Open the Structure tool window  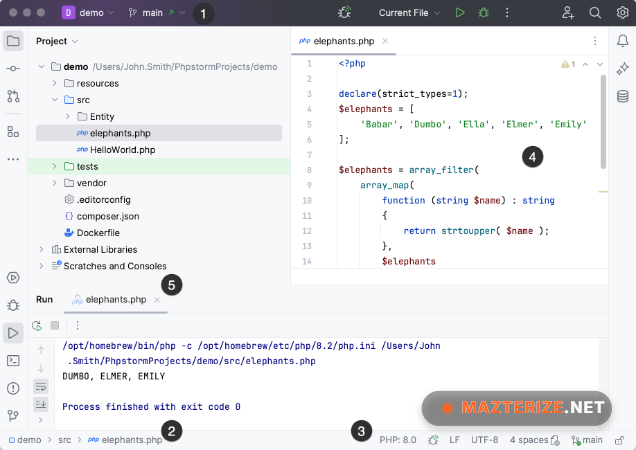point(13,131)
